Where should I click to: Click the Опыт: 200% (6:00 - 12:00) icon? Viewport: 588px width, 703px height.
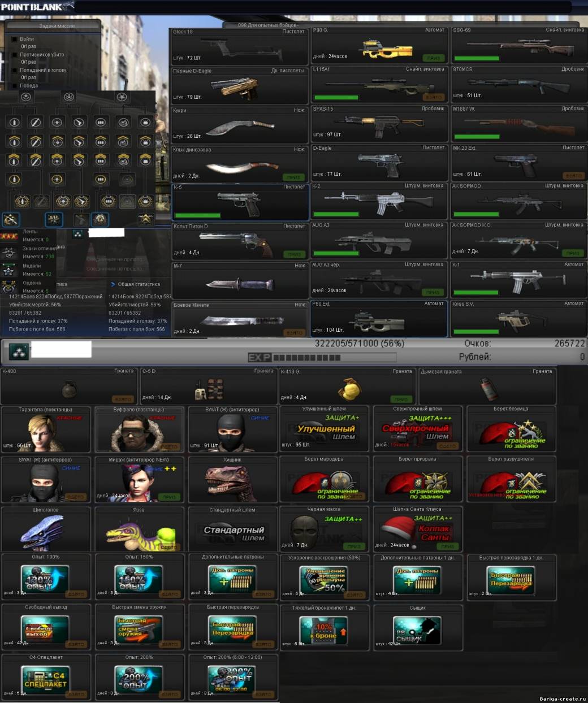click(232, 680)
